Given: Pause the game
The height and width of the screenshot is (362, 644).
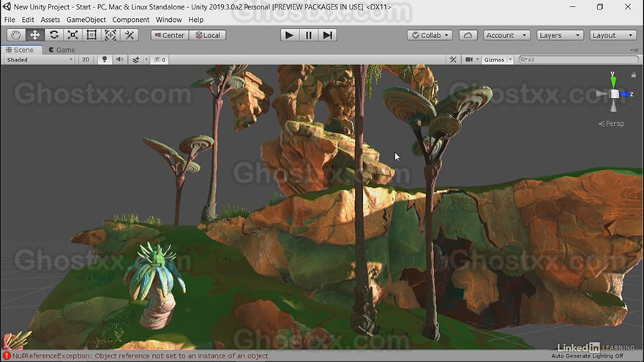Looking at the screenshot, I should pyautogui.click(x=308, y=35).
